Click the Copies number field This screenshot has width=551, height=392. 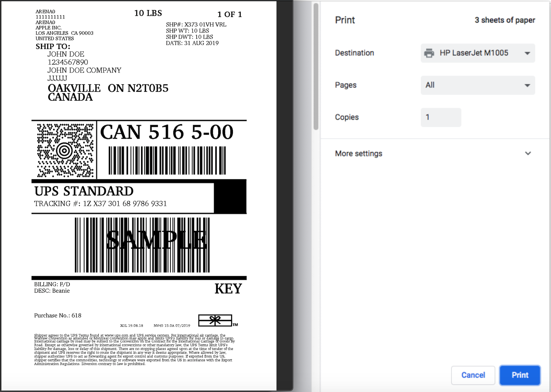(x=441, y=117)
